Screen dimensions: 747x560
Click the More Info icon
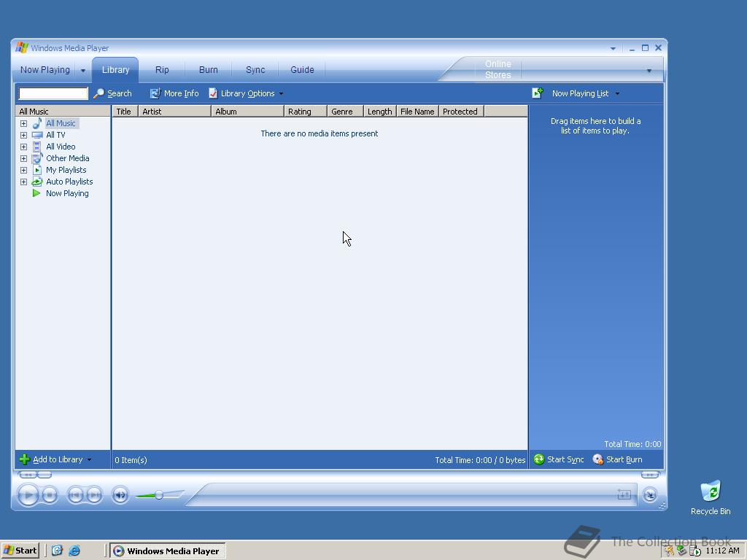[155, 93]
